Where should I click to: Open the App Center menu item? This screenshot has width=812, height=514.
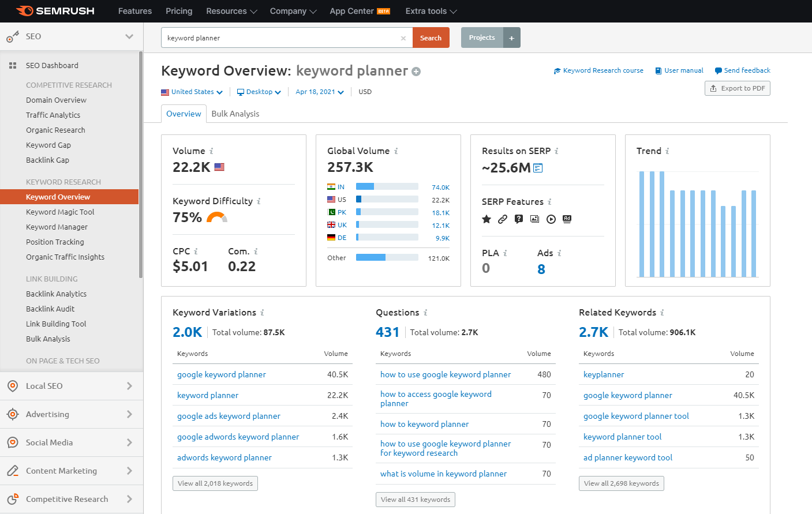(360, 11)
